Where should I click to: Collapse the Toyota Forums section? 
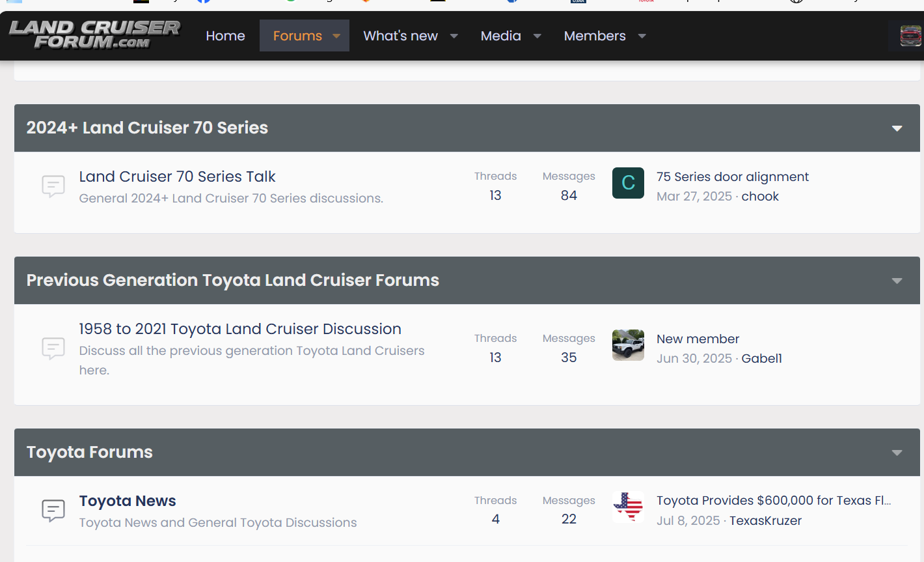[897, 453]
